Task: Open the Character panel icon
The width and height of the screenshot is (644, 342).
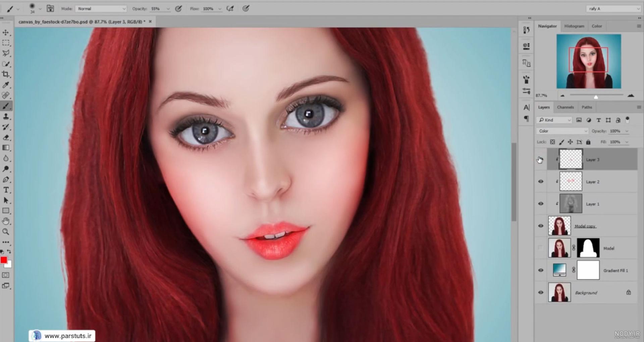Action: pos(526,107)
